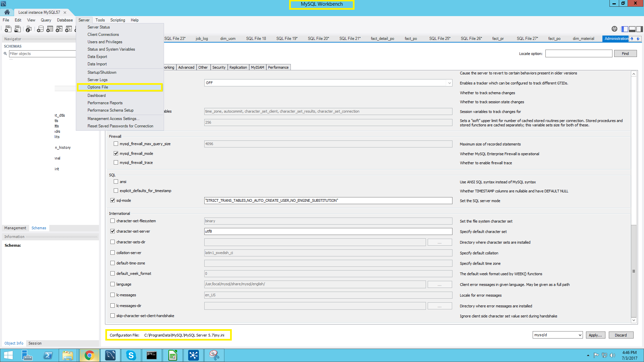Switch to the Security tab
This screenshot has width=644, height=362.
tap(219, 67)
